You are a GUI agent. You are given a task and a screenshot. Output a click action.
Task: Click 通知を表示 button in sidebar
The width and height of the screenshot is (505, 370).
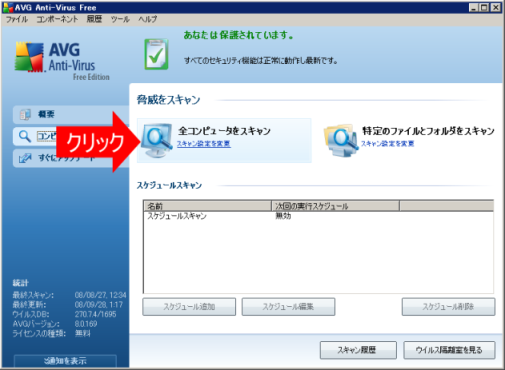pyautogui.click(x=65, y=361)
